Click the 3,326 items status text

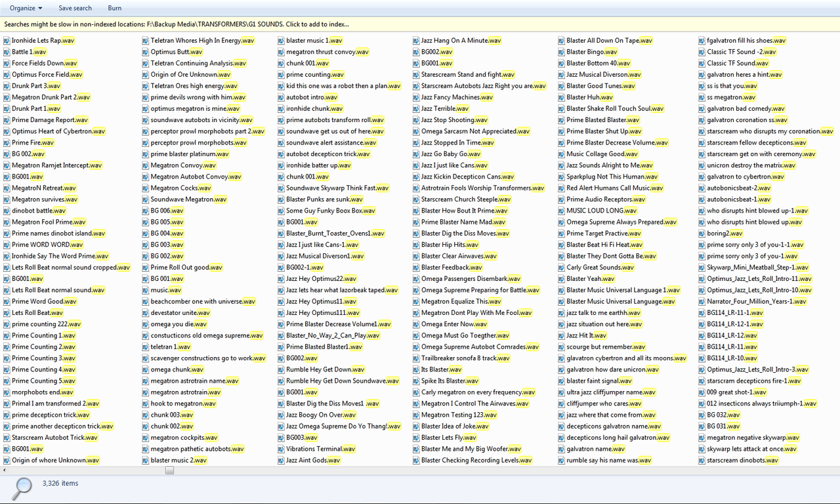point(60,483)
